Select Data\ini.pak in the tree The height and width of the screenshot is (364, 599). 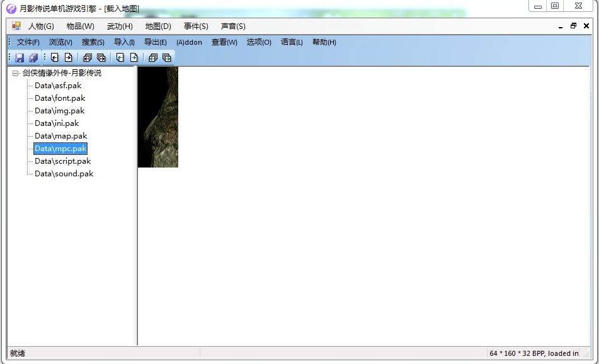[57, 123]
